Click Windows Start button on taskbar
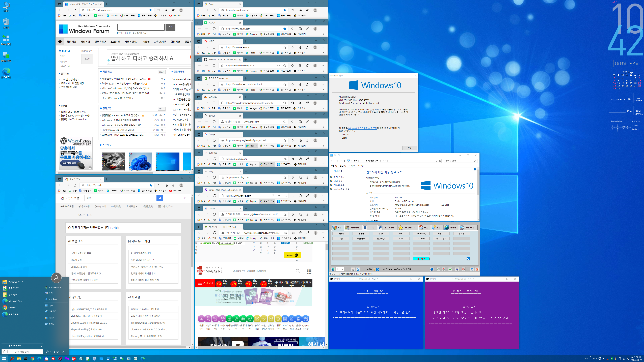 click(x=4, y=358)
